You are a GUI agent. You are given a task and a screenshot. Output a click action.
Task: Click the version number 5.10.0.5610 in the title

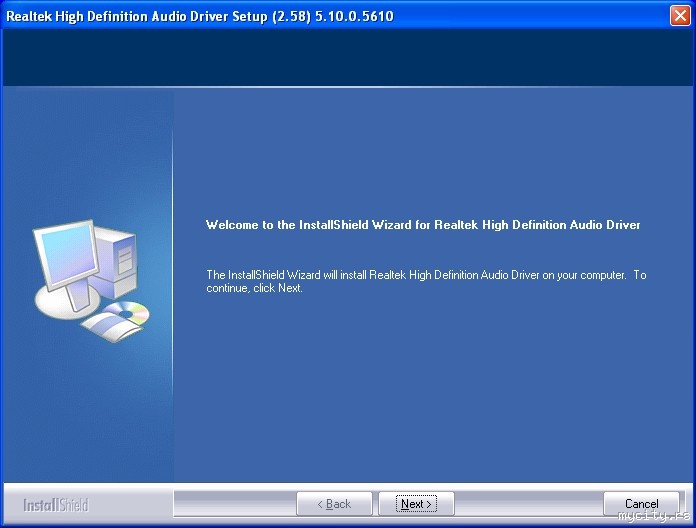tap(354, 16)
